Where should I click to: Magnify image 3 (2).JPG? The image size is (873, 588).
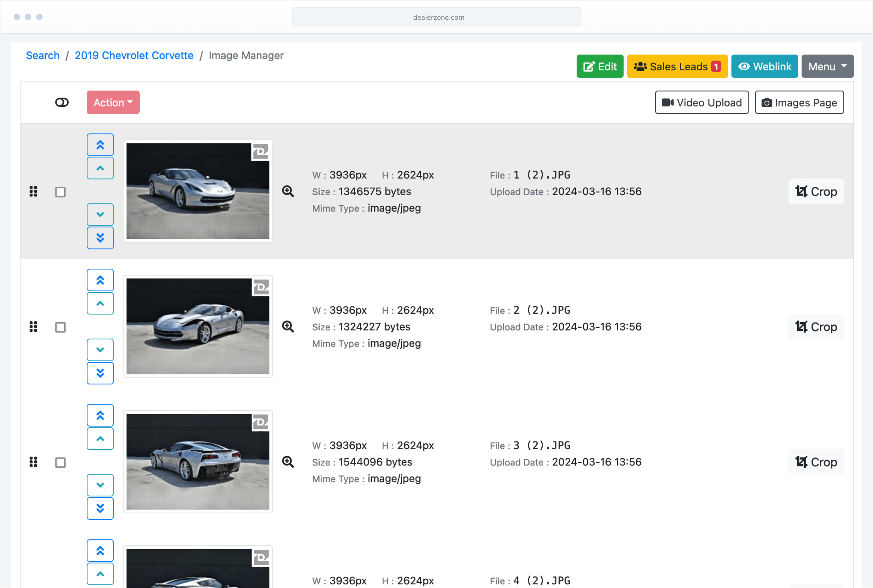(288, 462)
